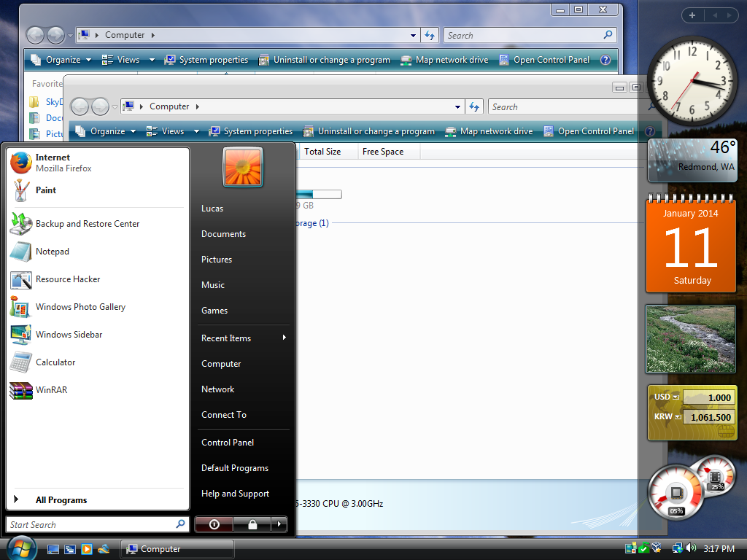Click System properties in back window

pos(206,60)
